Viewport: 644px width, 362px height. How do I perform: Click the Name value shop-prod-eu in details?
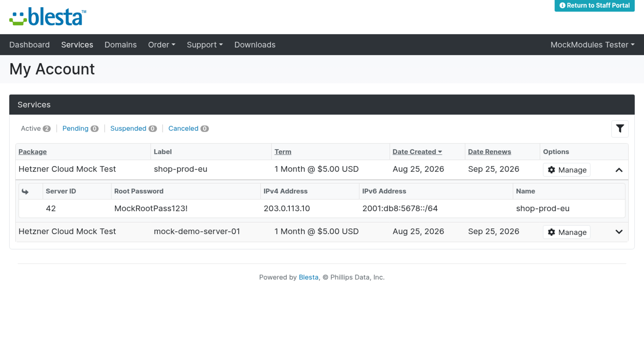tap(543, 208)
